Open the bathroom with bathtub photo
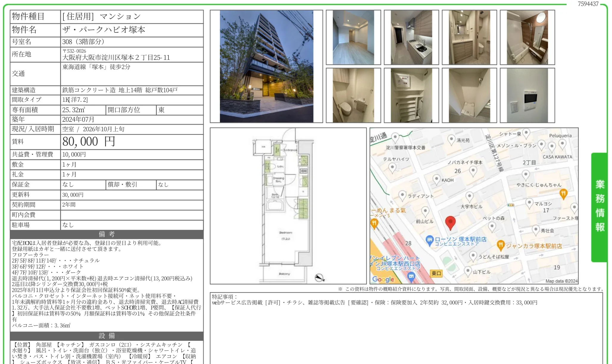 (x=527, y=38)
